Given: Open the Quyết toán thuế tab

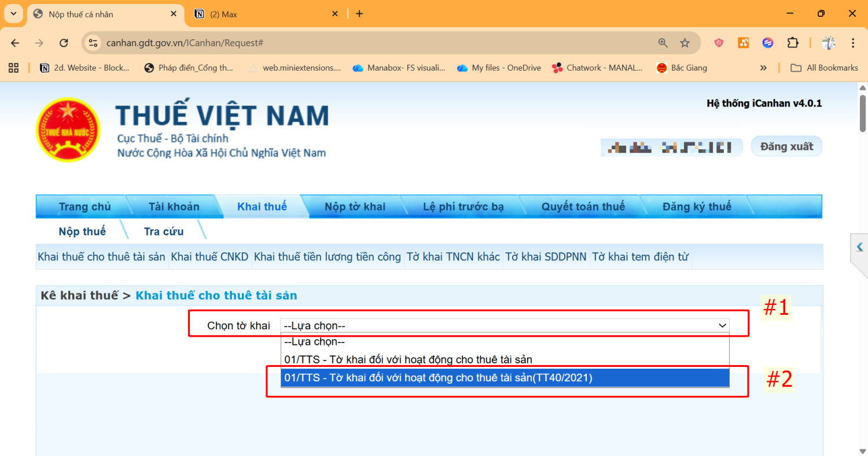Looking at the screenshot, I should (583, 207).
